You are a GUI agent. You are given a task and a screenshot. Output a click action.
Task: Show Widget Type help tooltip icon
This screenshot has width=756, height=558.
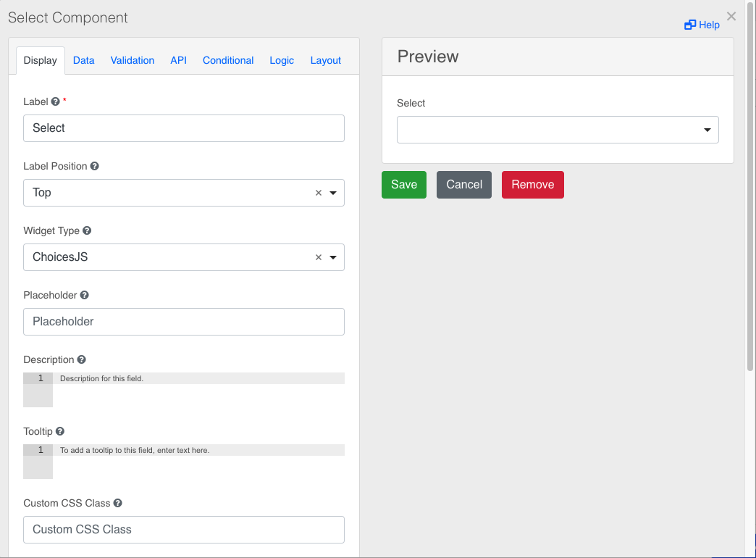[87, 230]
